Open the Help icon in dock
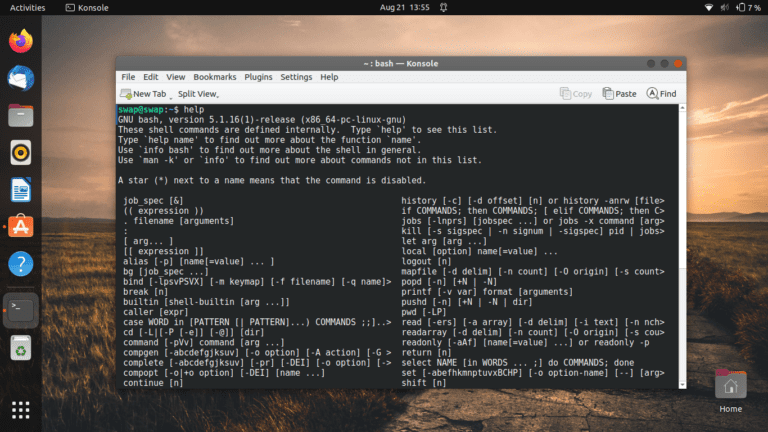Image resolution: width=768 pixels, height=432 pixels. [20, 264]
